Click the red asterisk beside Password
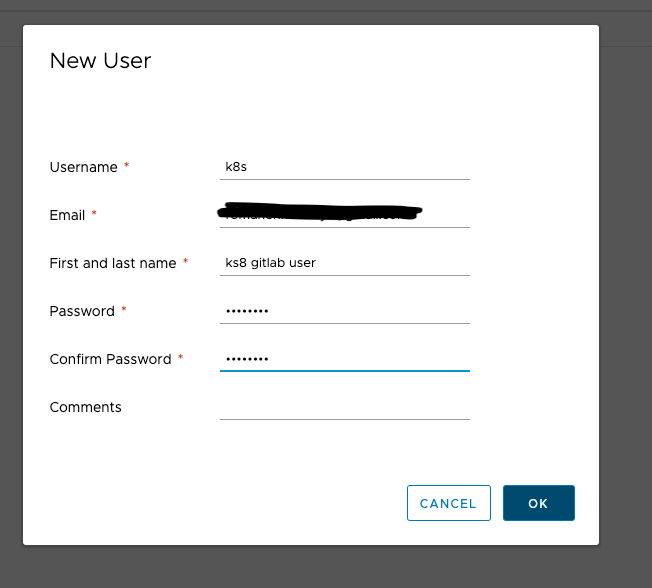652x588 pixels. click(x=124, y=310)
